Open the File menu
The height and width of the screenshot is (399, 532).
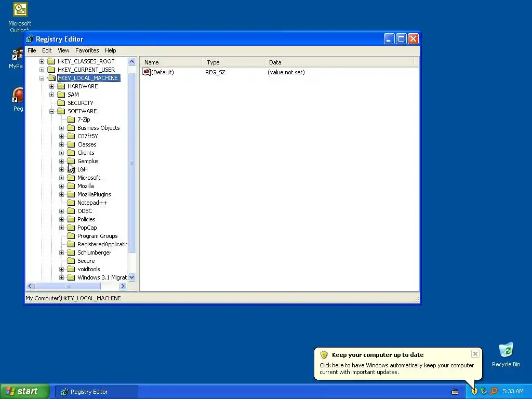32,50
